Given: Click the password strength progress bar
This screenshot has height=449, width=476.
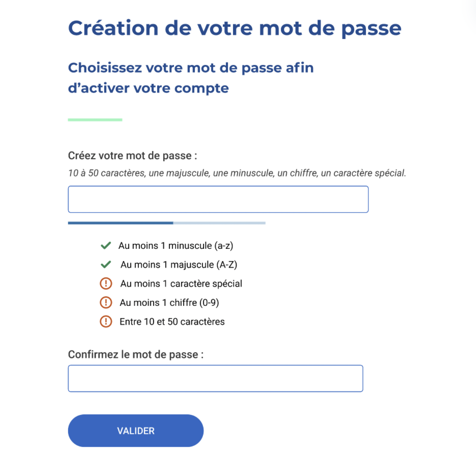Looking at the screenshot, I should pyautogui.click(x=167, y=223).
